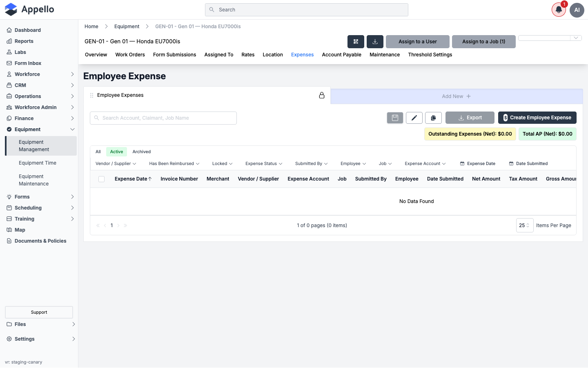Click Create Employee Expense button
588x375 pixels.
tap(537, 118)
